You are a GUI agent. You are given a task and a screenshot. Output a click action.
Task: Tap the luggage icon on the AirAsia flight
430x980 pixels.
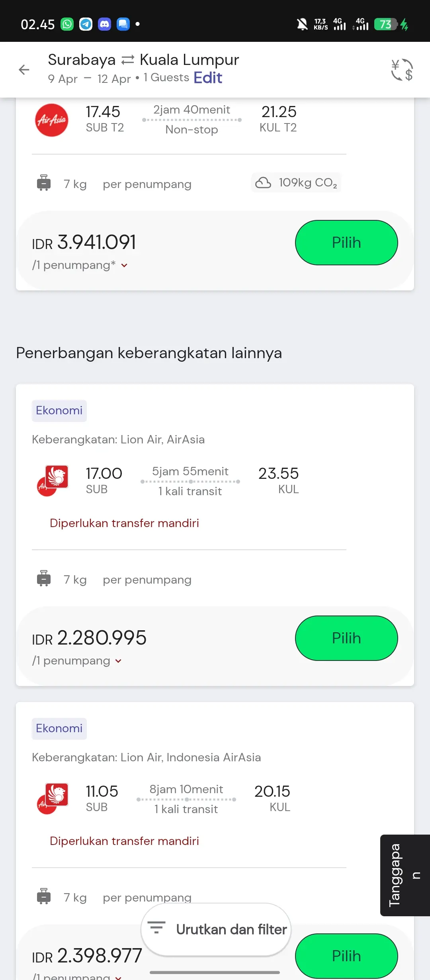point(44,183)
